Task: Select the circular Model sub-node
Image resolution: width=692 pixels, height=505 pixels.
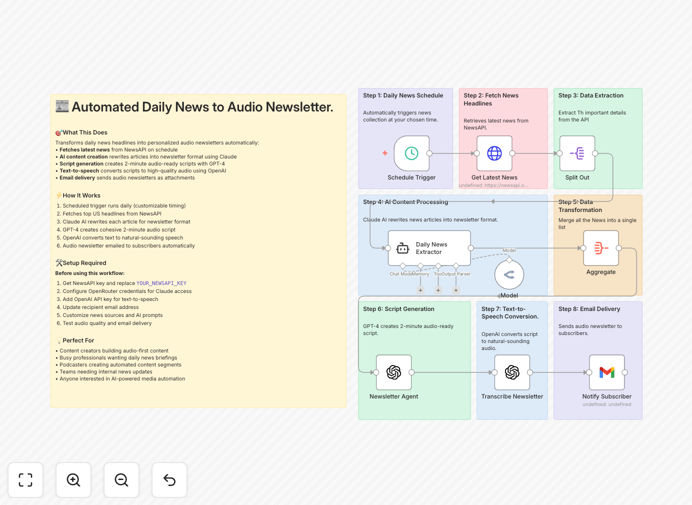Action: [509, 275]
